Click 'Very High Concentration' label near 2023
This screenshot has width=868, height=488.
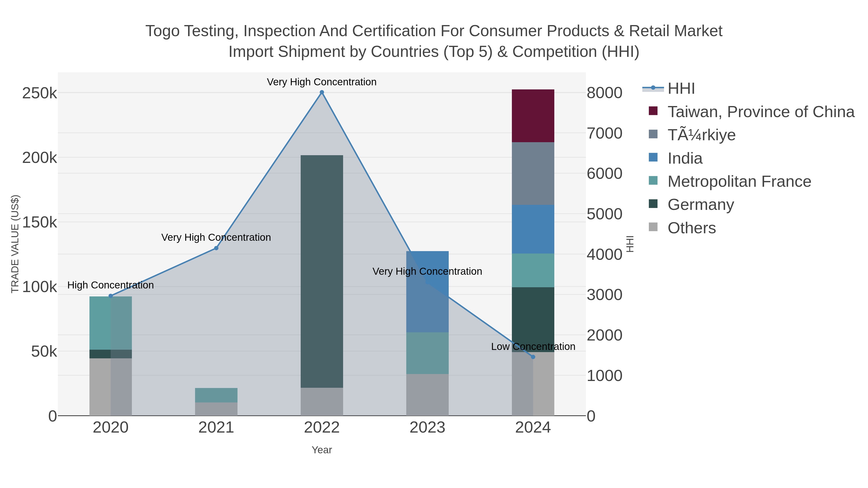(427, 271)
